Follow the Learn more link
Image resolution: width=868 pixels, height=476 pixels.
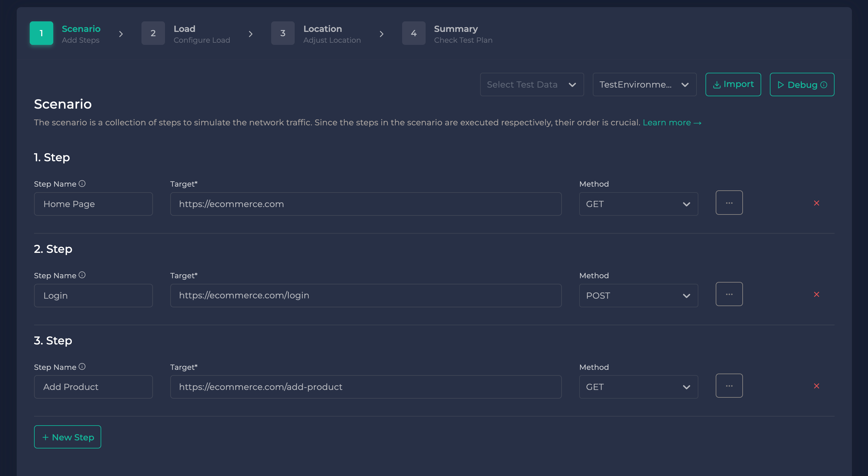(x=671, y=123)
